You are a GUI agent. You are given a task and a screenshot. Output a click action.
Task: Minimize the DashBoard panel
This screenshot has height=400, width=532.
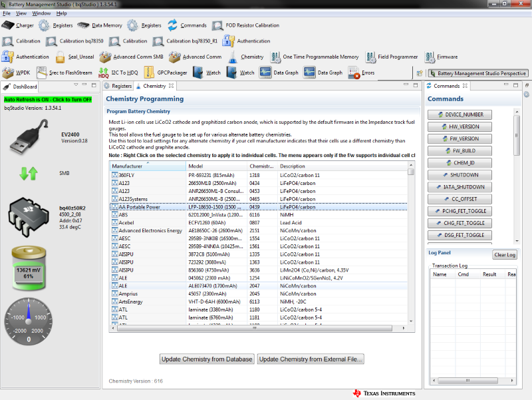(84, 85)
